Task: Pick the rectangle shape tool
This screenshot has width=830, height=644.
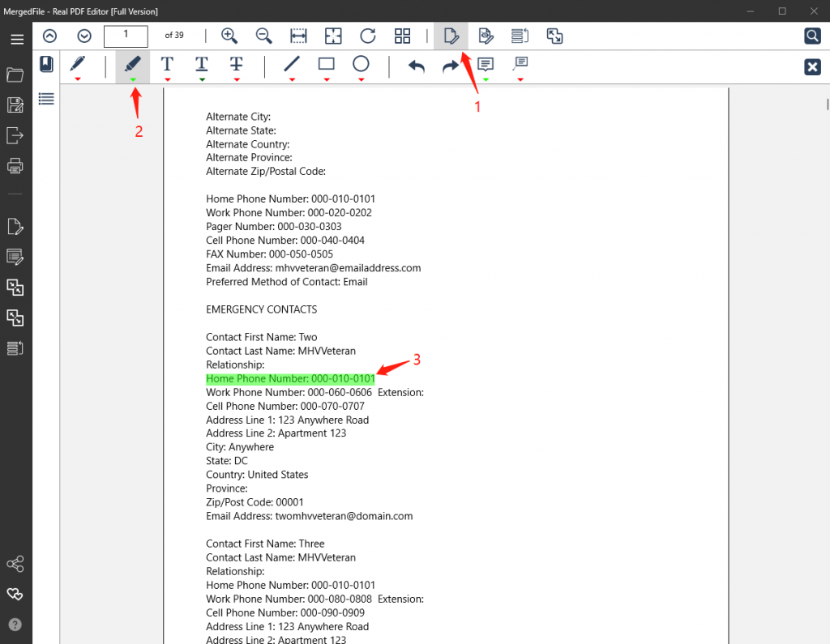Action: pyautogui.click(x=326, y=64)
